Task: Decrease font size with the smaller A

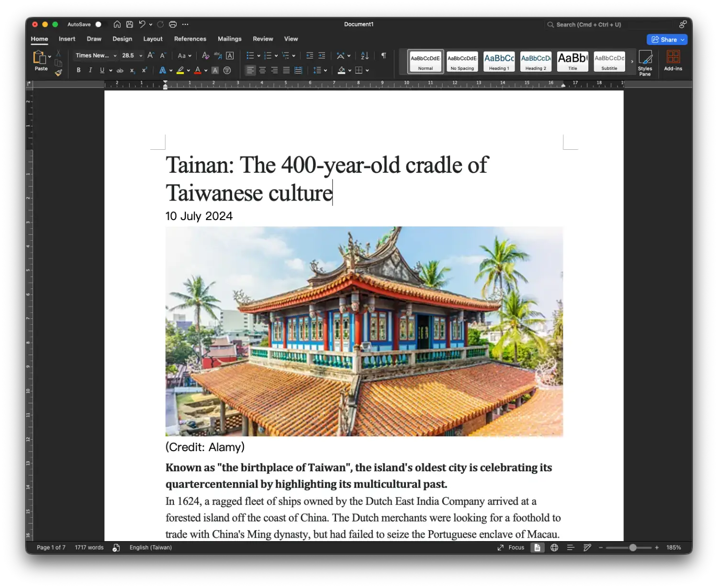Action: click(163, 55)
